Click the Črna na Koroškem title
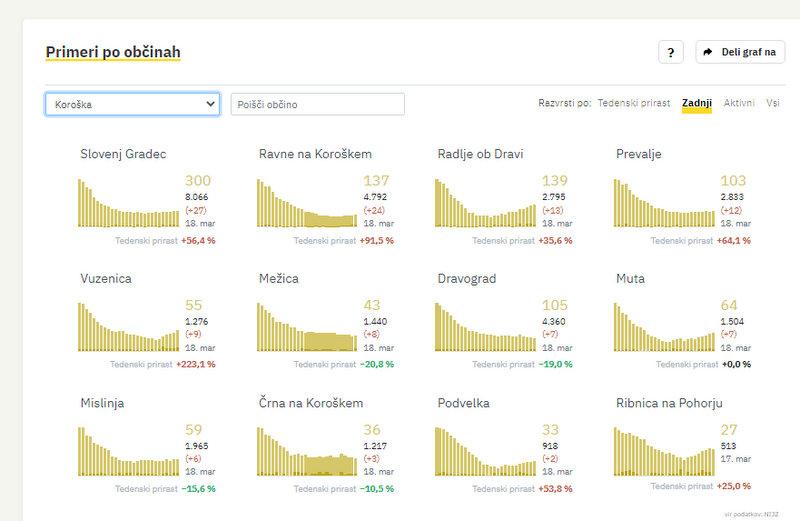Image resolution: width=800 pixels, height=521 pixels. coord(310,404)
